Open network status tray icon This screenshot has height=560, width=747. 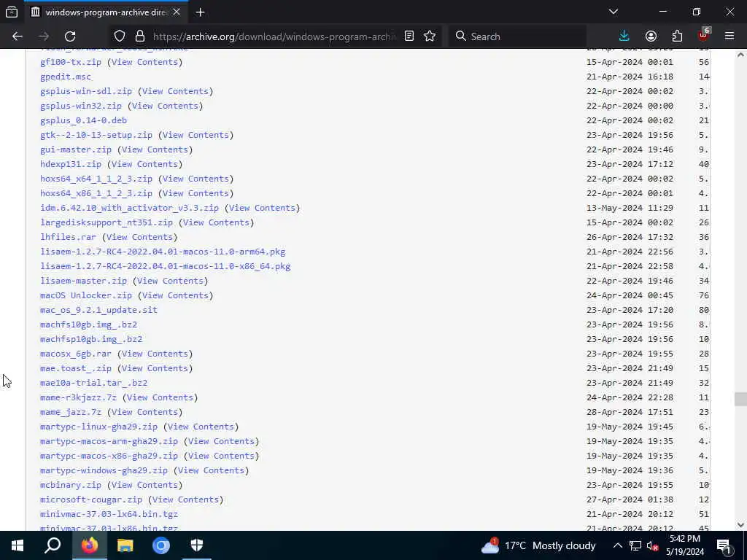(x=635, y=545)
